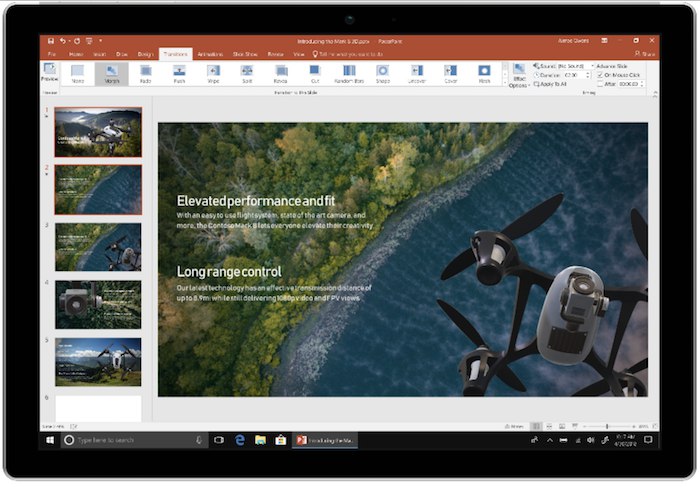The width and height of the screenshot is (700, 487).
Task: Open the Insert ribbon tab
Action: click(100, 54)
